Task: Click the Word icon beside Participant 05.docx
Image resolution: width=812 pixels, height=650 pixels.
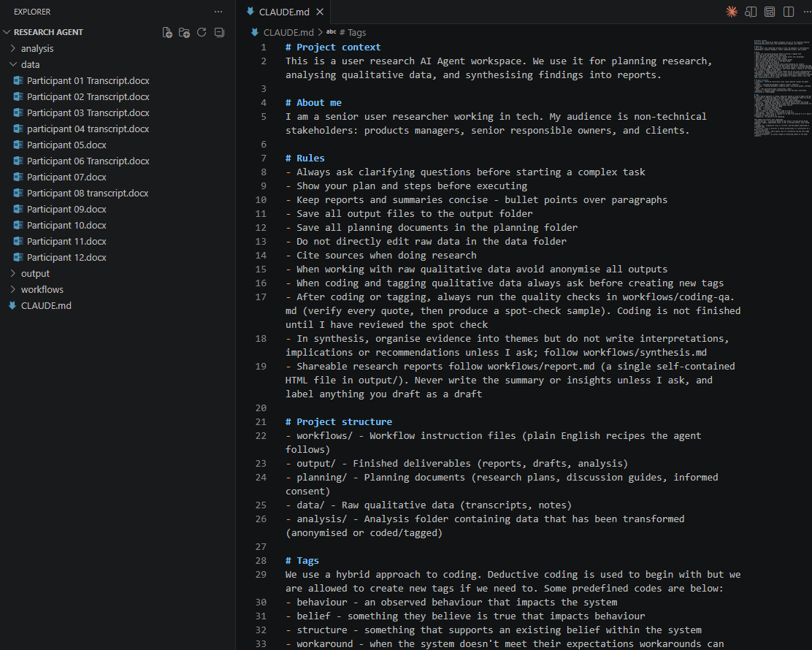Action: (x=18, y=145)
